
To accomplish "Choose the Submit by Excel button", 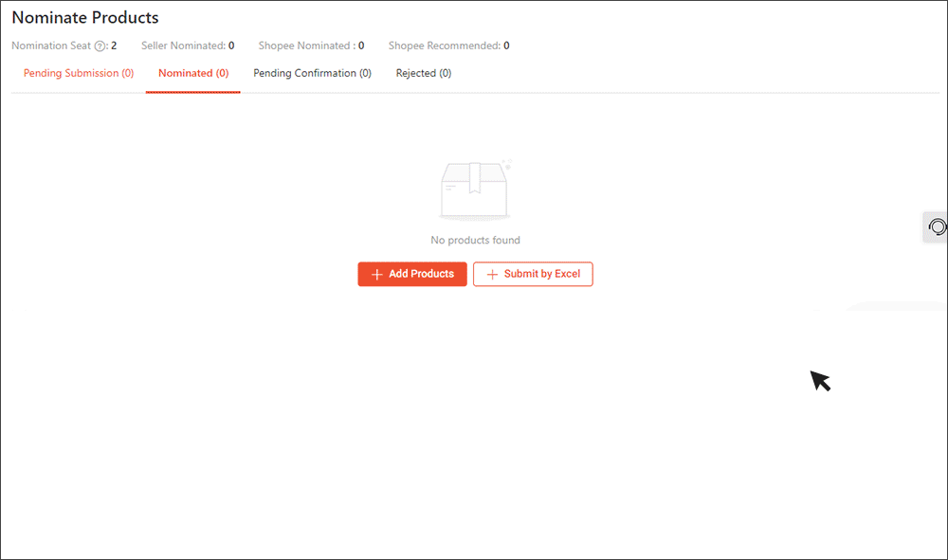I will tap(533, 274).
